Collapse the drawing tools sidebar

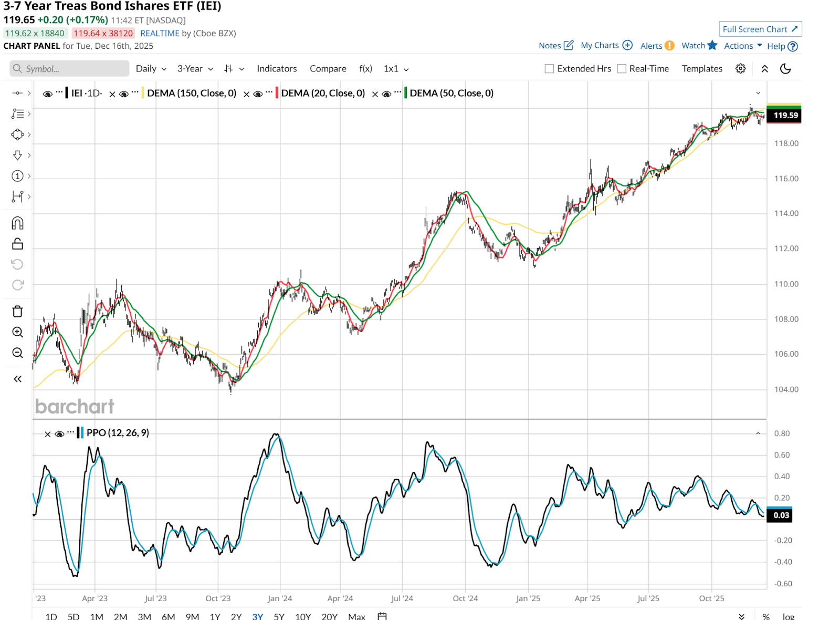tap(17, 379)
